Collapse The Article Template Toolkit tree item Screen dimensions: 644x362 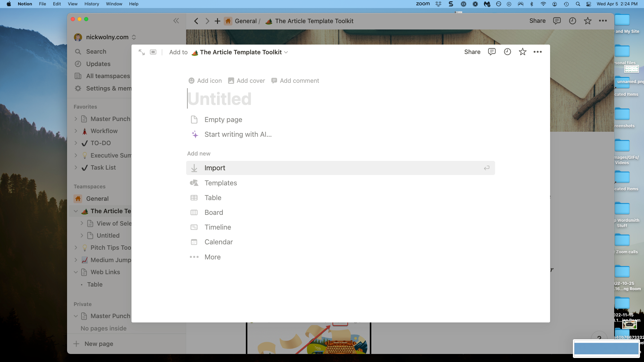point(76,211)
